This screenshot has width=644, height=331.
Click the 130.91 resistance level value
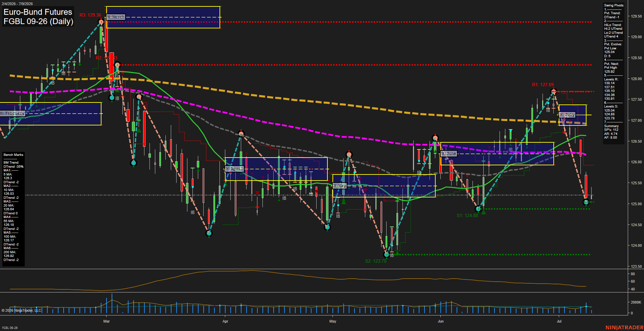tap(609, 99)
